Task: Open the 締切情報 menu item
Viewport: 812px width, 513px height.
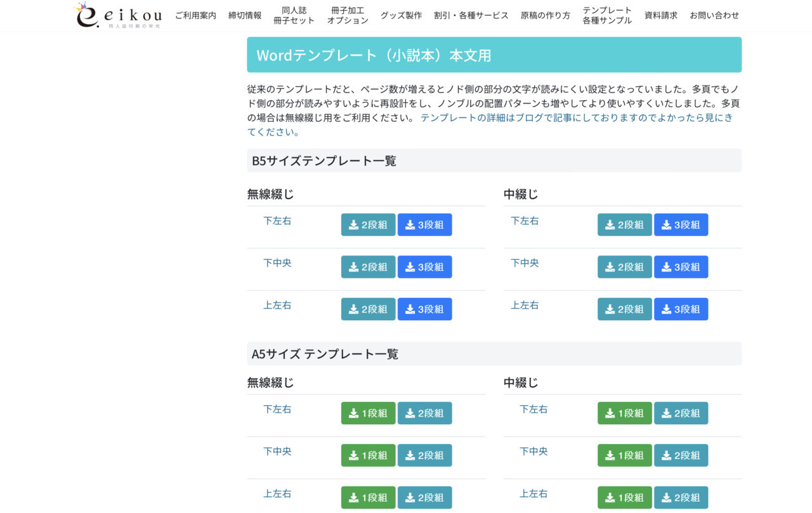Action: 245,15
